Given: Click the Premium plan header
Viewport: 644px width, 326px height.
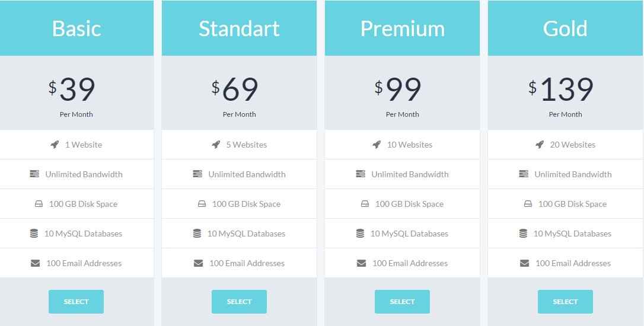Looking at the screenshot, I should pos(402,28).
